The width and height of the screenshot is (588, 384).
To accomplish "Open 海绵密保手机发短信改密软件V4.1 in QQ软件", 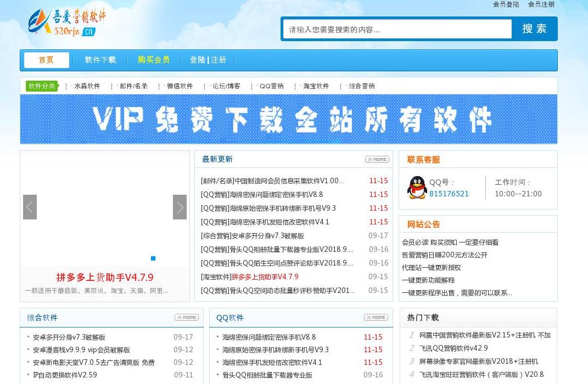I will pos(272,362).
